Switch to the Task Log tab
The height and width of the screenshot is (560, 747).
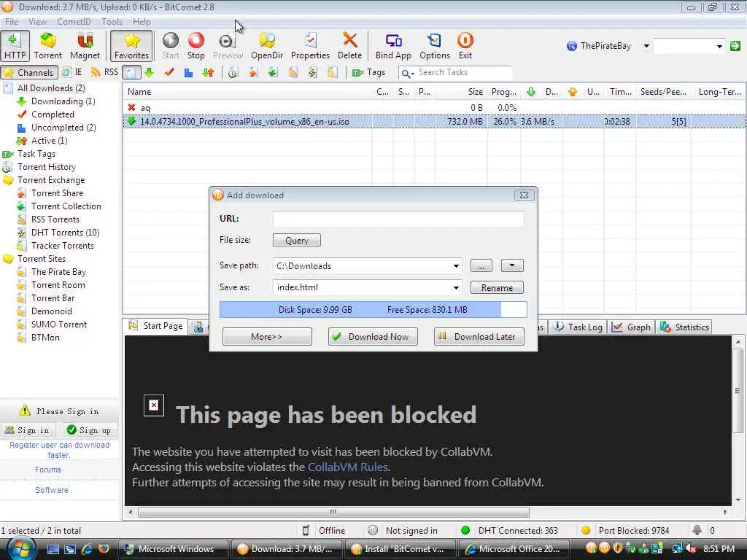tap(578, 327)
